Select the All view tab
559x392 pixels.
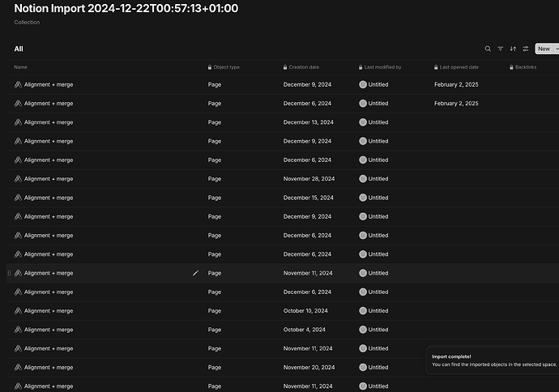click(19, 49)
